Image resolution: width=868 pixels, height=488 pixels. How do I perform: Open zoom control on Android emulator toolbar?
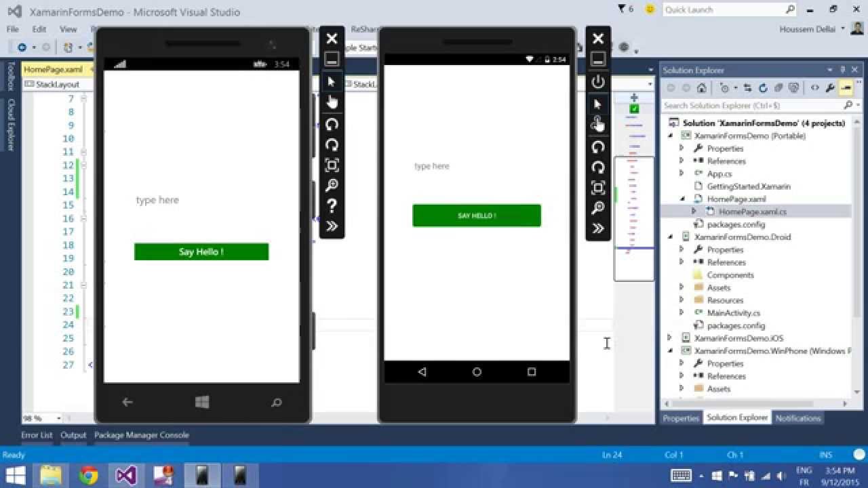598,208
